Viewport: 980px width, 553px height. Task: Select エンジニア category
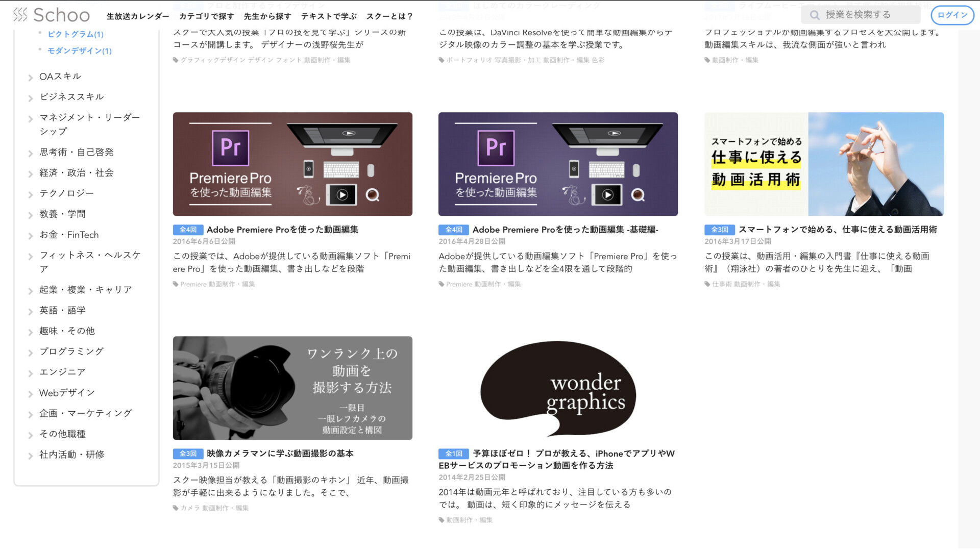point(62,372)
